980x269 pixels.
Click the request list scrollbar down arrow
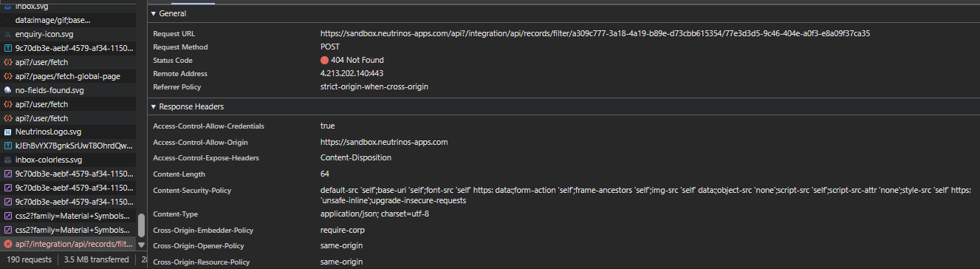coord(141,244)
